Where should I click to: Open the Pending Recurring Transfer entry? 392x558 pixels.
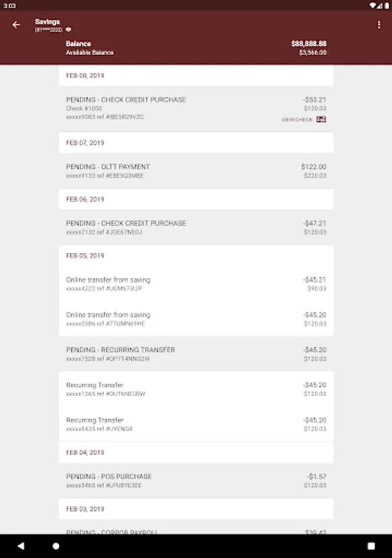pyautogui.click(x=196, y=354)
